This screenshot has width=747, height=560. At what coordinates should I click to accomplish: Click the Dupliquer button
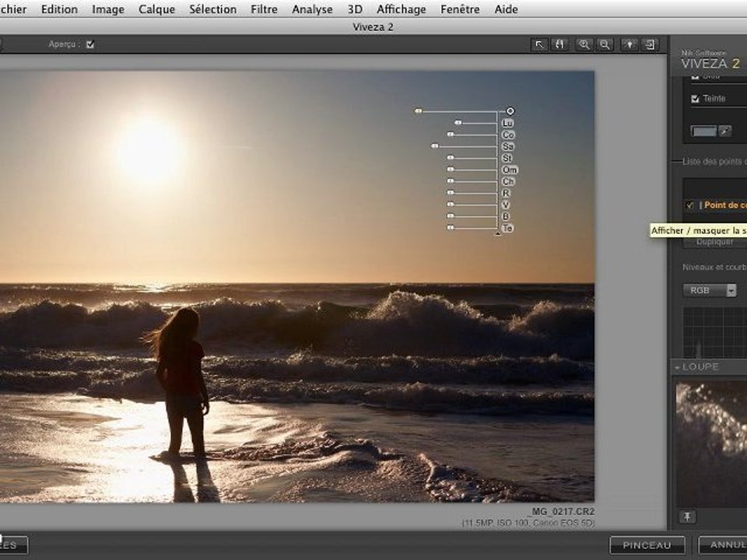click(x=714, y=242)
